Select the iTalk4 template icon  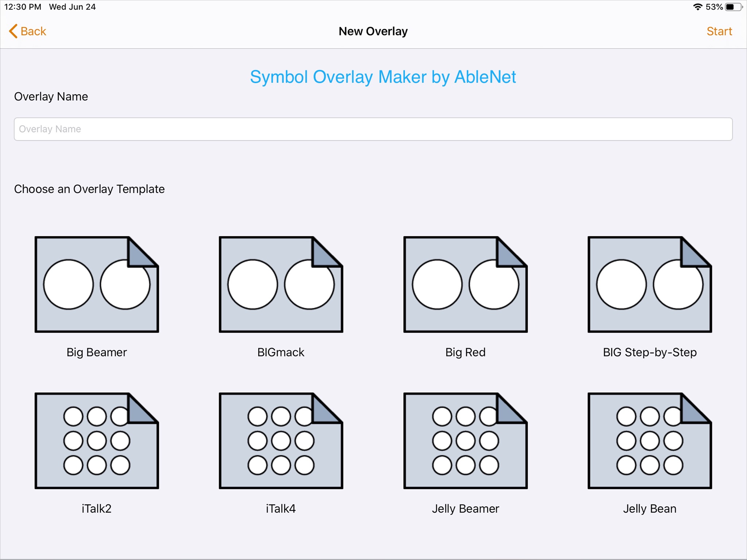click(x=281, y=441)
